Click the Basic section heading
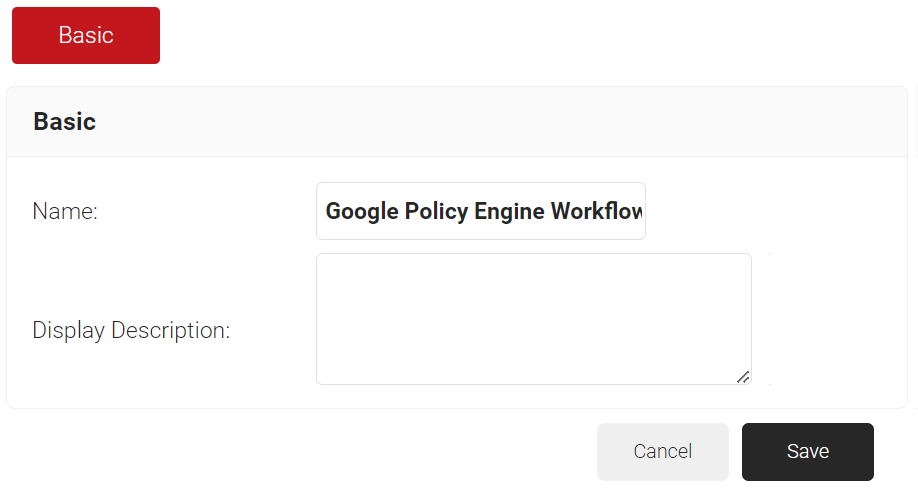 (x=65, y=122)
